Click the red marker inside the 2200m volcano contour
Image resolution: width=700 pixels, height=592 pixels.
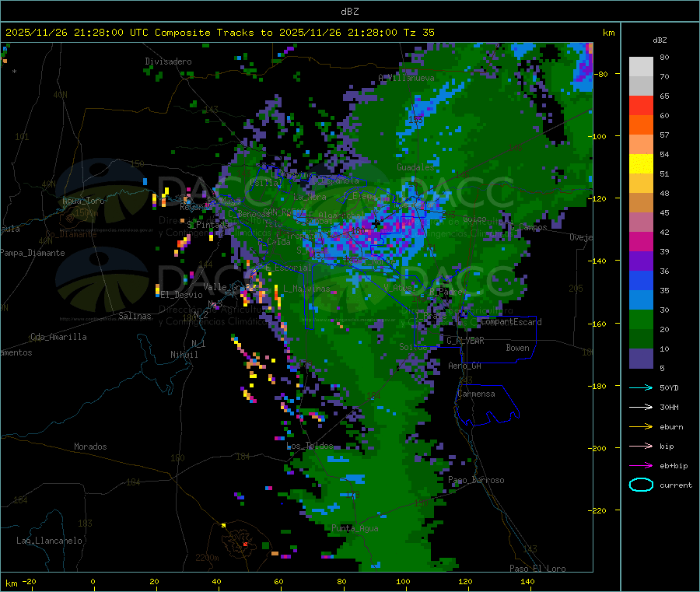click(x=245, y=545)
